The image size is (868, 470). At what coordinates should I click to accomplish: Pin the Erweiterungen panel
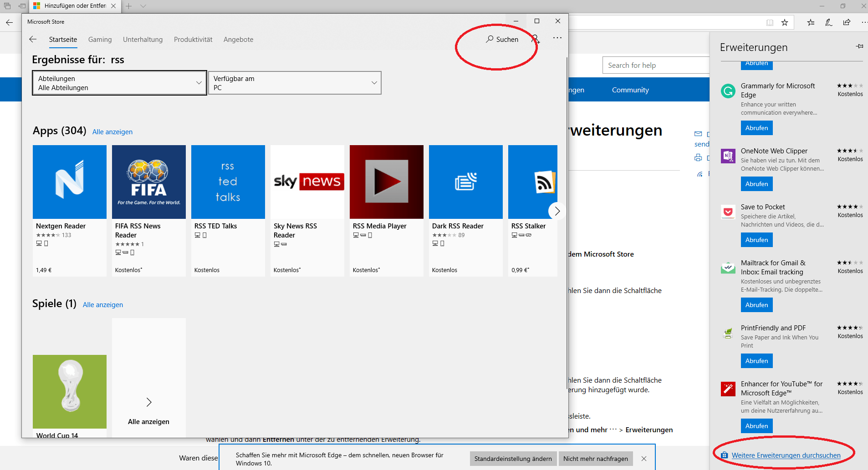[x=859, y=46]
